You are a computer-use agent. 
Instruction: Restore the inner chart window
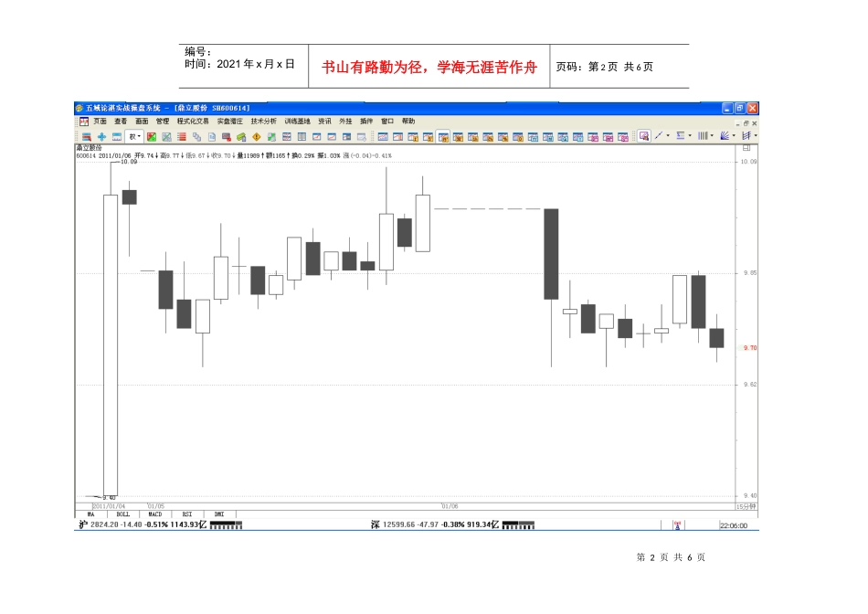(x=746, y=123)
